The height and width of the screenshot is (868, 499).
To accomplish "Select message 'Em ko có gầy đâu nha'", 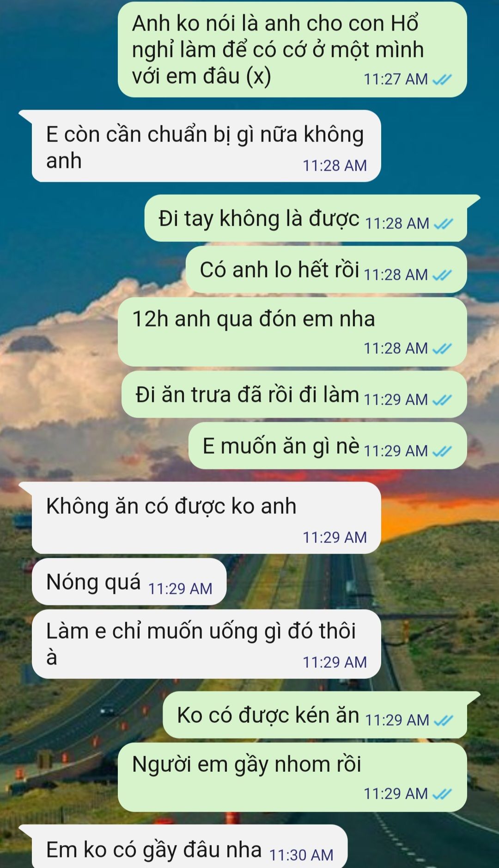I will (x=189, y=847).
